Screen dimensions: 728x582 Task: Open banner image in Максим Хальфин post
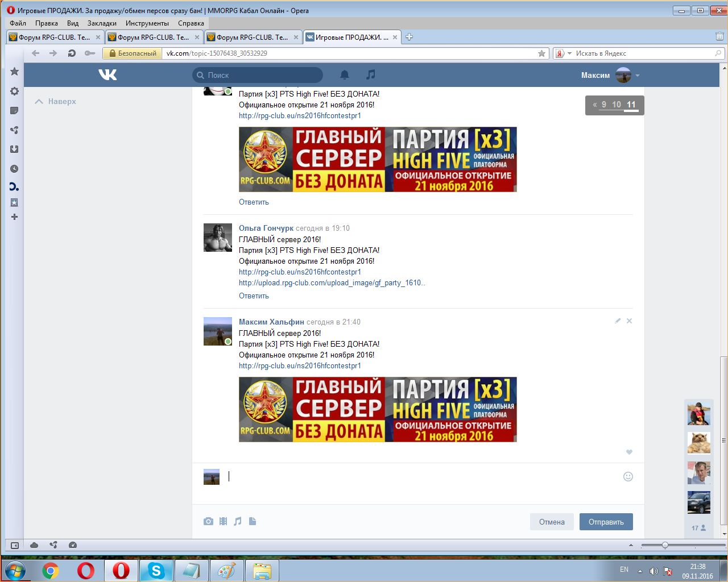pyautogui.click(x=378, y=409)
